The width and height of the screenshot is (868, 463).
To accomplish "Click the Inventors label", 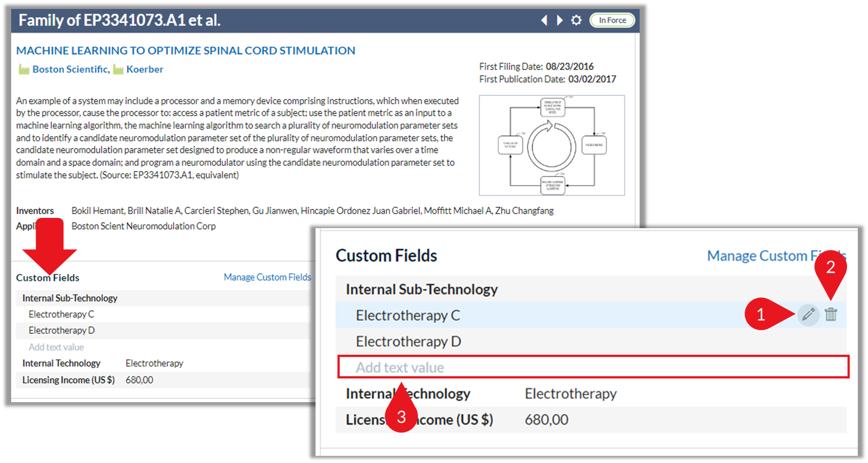I will coord(35,211).
